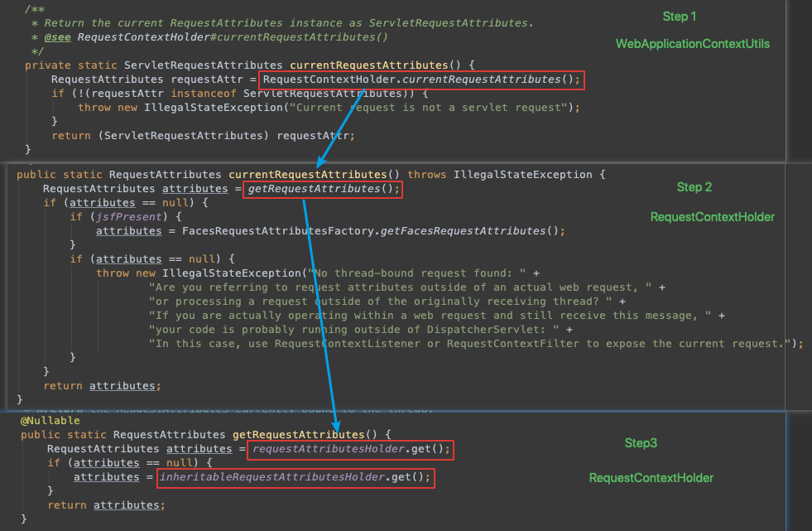This screenshot has width=812, height=531.
Task: Click the Step3 label
Action: coord(640,443)
